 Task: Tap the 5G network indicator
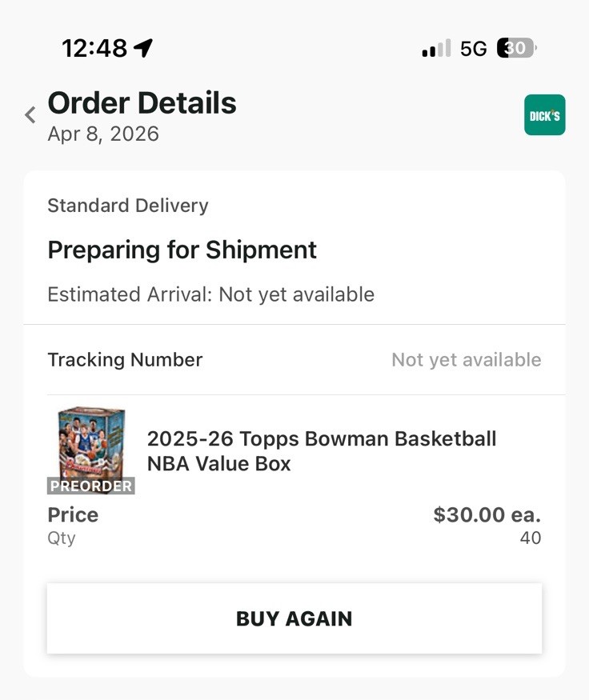(474, 48)
